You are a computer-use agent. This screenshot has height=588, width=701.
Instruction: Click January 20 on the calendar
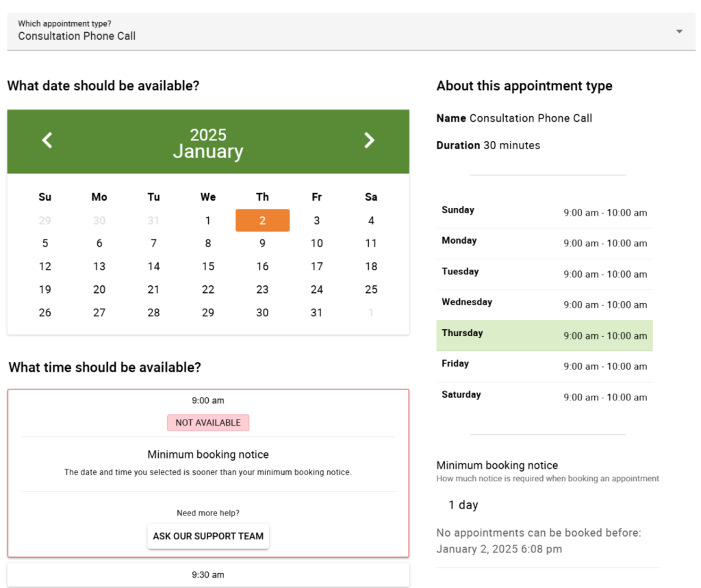[99, 290]
